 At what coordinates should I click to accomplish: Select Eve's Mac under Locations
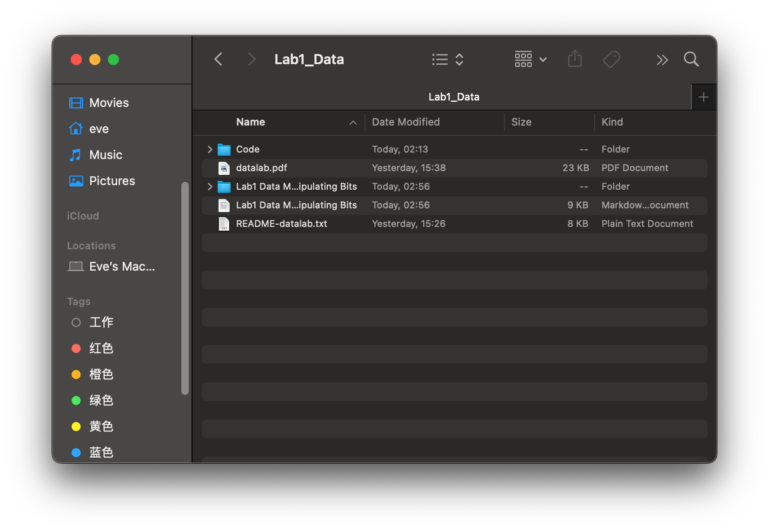(x=121, y=266)
